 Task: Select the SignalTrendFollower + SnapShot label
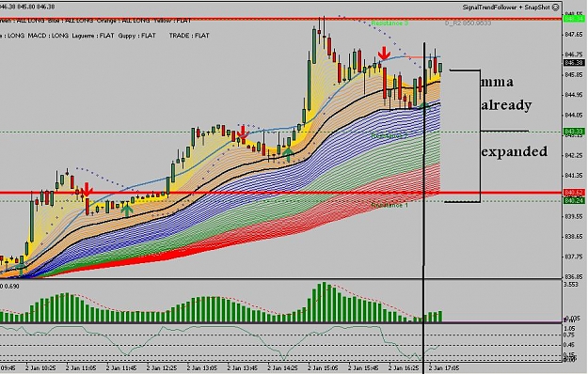(507, 8)
